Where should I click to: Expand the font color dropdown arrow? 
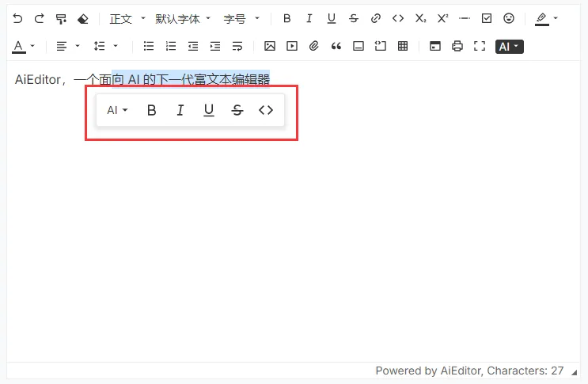[x=32, y=46]
